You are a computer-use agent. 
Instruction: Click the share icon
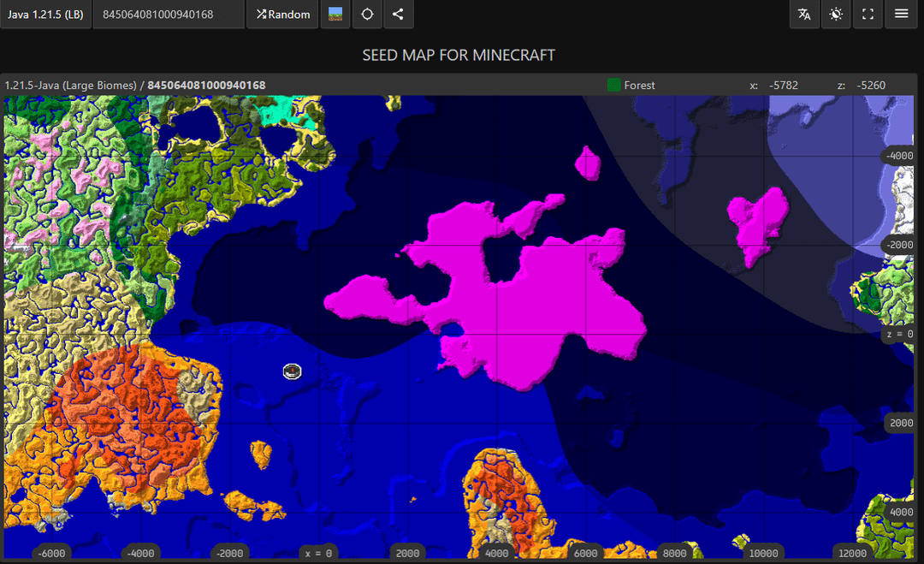click(398, 15)
